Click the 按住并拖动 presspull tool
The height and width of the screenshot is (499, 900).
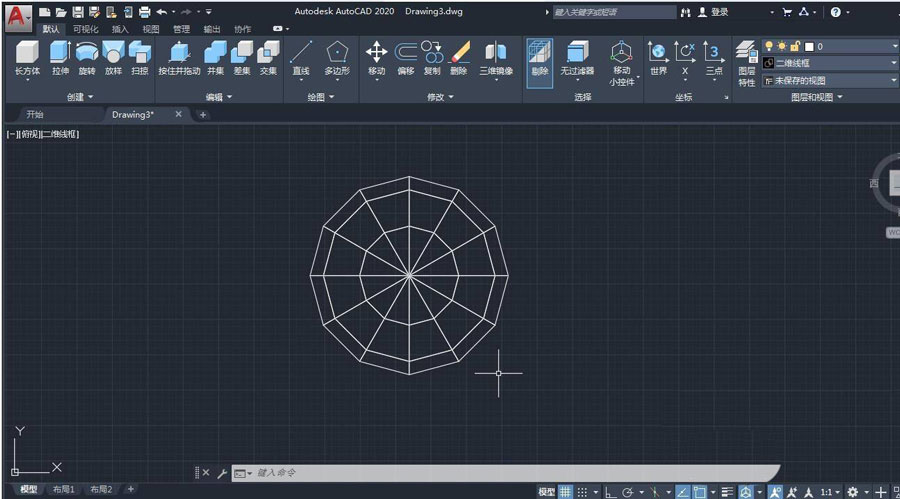[179, 59]
